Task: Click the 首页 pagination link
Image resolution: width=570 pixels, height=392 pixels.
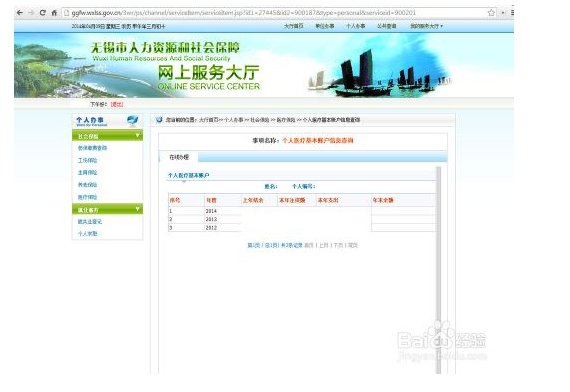Action: (309, 245)
